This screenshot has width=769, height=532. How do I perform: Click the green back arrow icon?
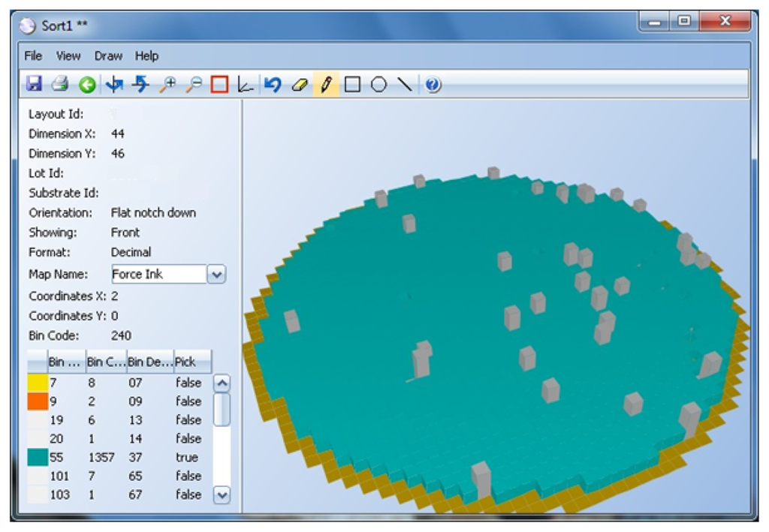(x=87, y=85)
